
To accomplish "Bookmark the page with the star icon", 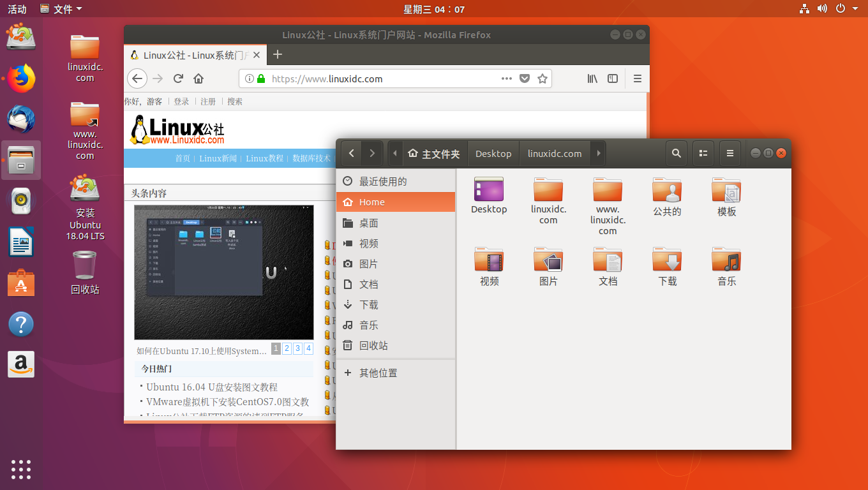I will tap(542, 78).
